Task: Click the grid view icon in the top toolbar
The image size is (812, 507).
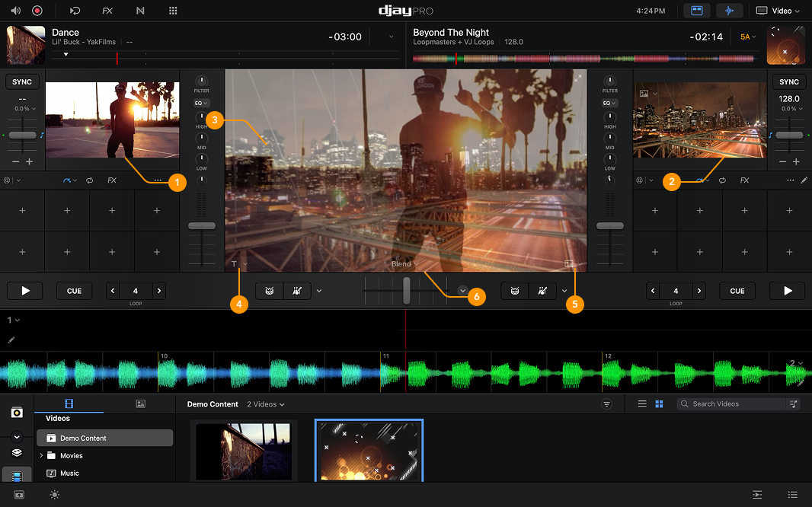Action: tap(173, 11)
